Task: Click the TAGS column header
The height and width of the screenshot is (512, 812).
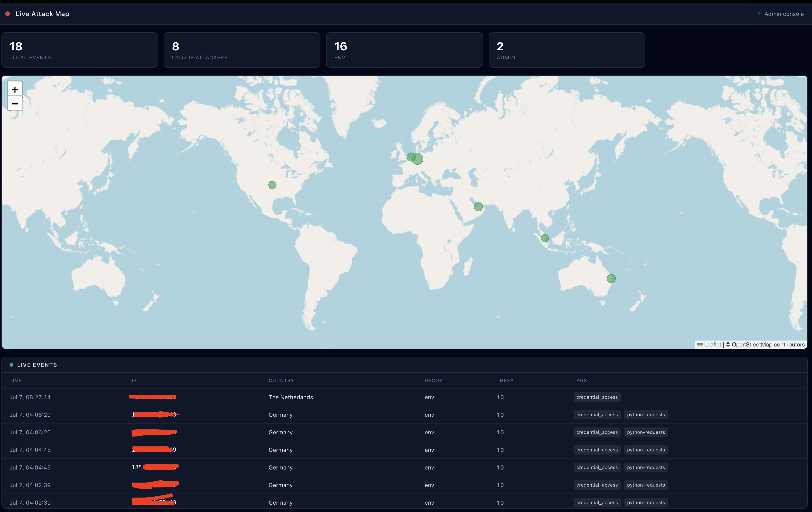Action: click(x=580, y=380)
